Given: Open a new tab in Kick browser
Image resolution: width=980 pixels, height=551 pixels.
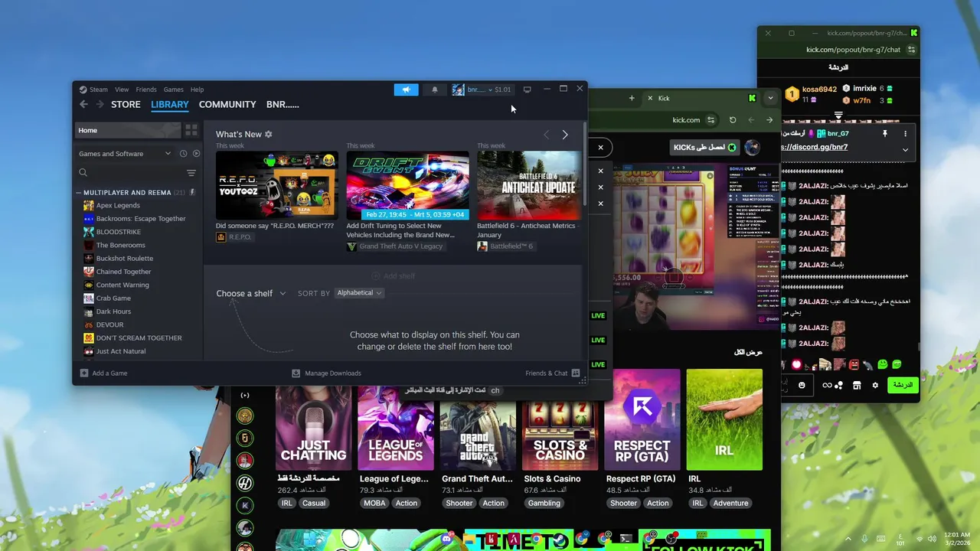Looking at the screenshot, I should [x=632, y=98].
